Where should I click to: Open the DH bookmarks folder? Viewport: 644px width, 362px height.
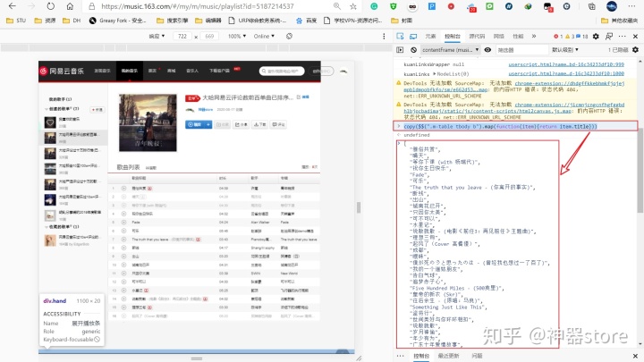(72, 21)
